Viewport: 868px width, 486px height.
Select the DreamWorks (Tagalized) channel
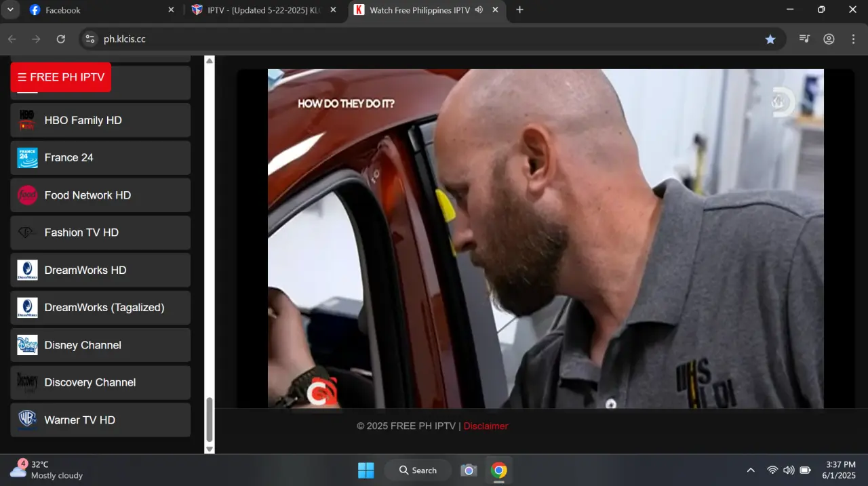(x=100, y=308)
